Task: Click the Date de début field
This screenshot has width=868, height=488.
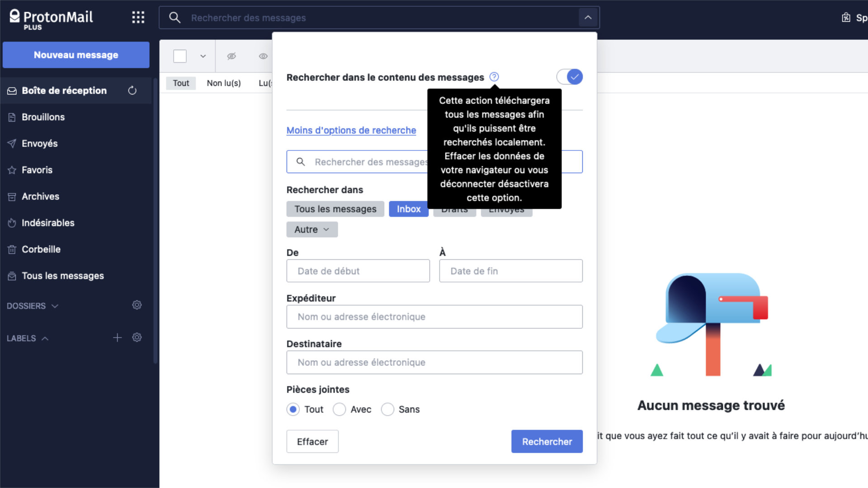Action: tap(358, 271)
